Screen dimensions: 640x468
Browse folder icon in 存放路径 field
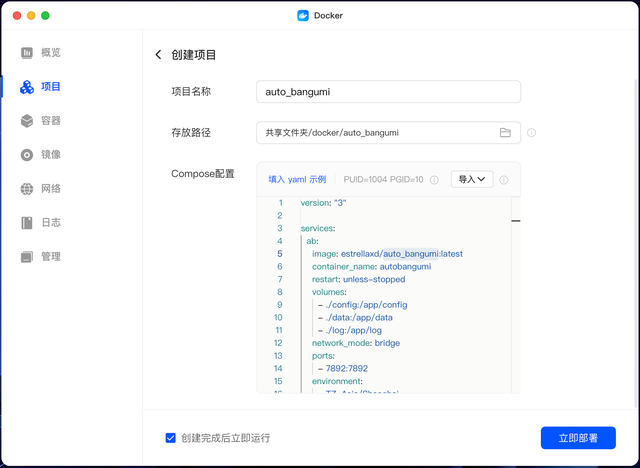click(x=505, y=133)
